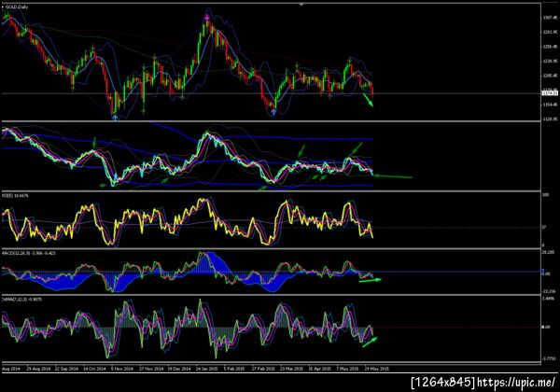Click the '29 Aug 2014' date label
The width and height of the screenshot is (560, 392).
38,369
